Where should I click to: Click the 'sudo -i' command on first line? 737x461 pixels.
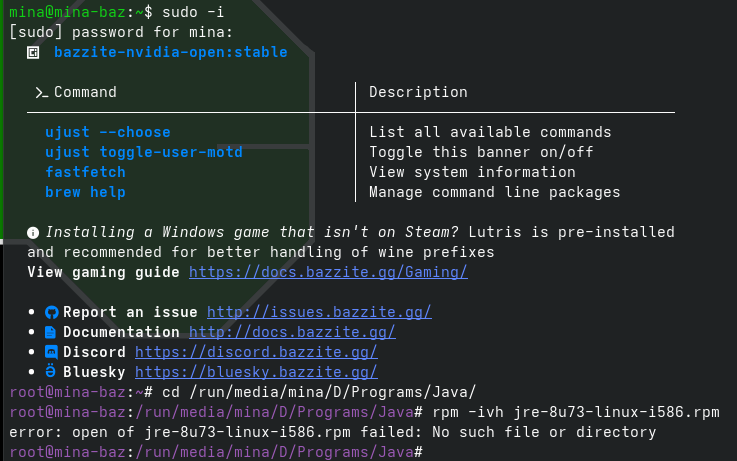[193, 12]
